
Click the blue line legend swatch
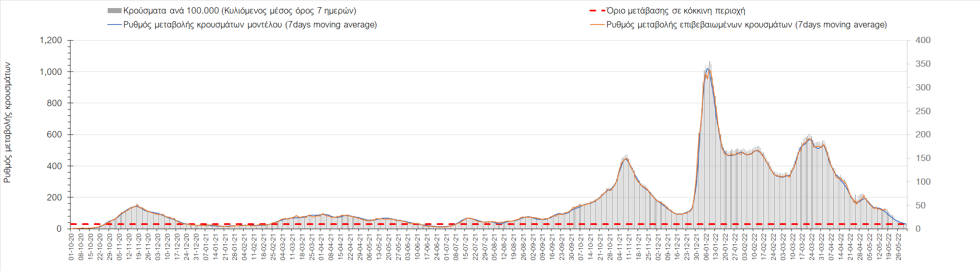click(x=114, y=25)
